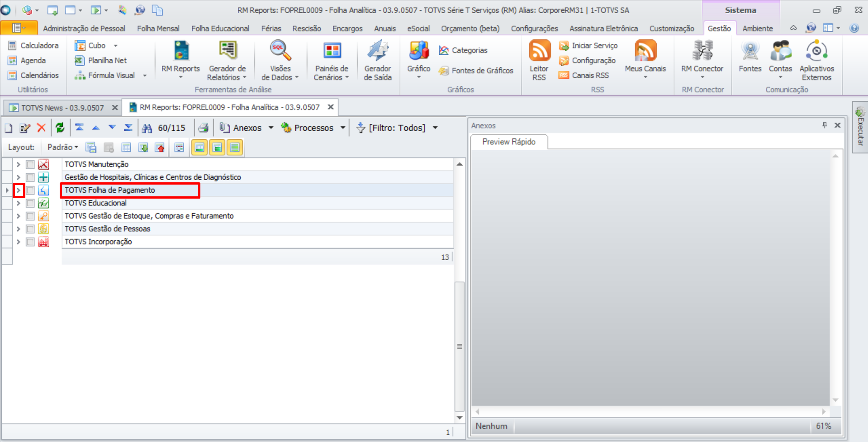Open search with the binoculars icon
Screen dimensions: 868x442
click(x=147, y=128)
